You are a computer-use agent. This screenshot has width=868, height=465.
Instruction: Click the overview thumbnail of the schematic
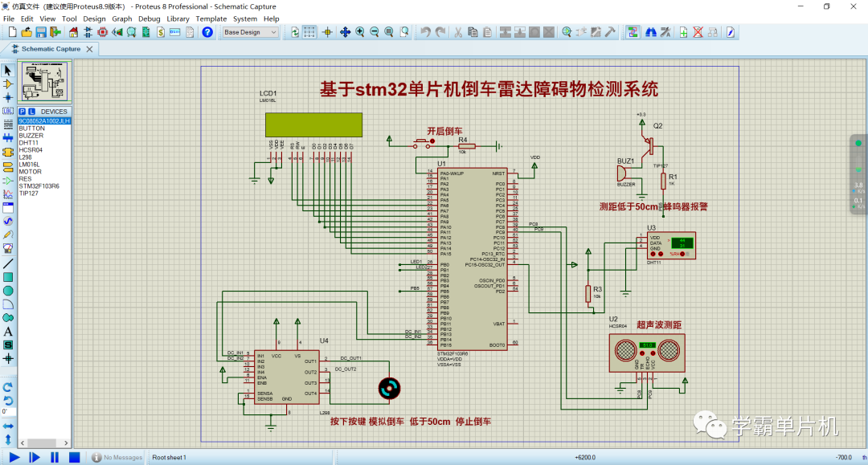(x=44, y=82)
